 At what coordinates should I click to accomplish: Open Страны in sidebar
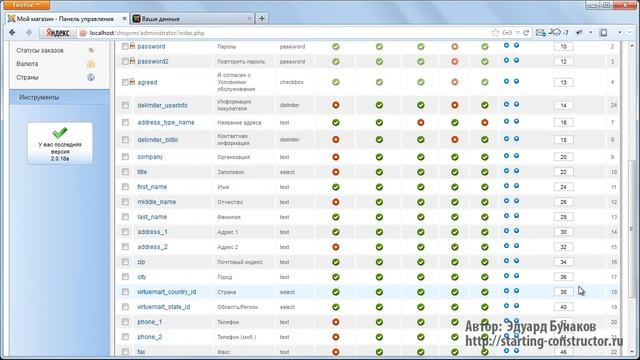point(27,78)
